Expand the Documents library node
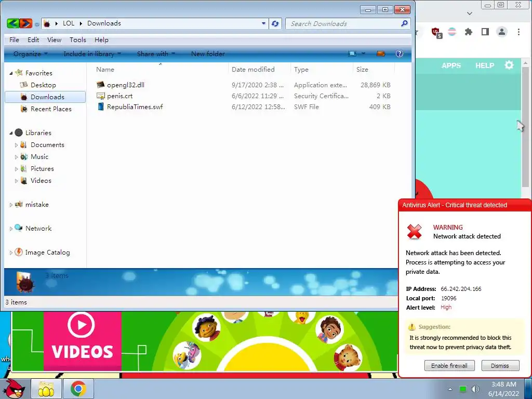 (x=16, y=145)
